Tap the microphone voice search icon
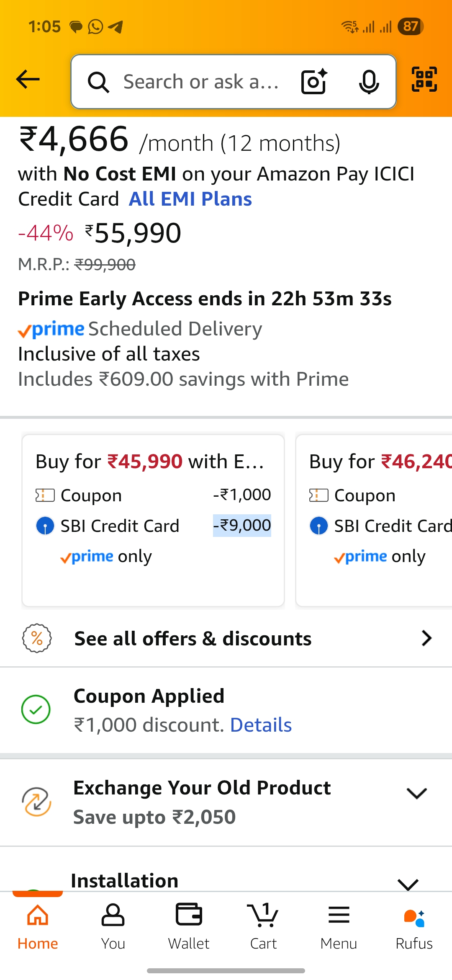 pyautogui.click(x=369, y=81)
